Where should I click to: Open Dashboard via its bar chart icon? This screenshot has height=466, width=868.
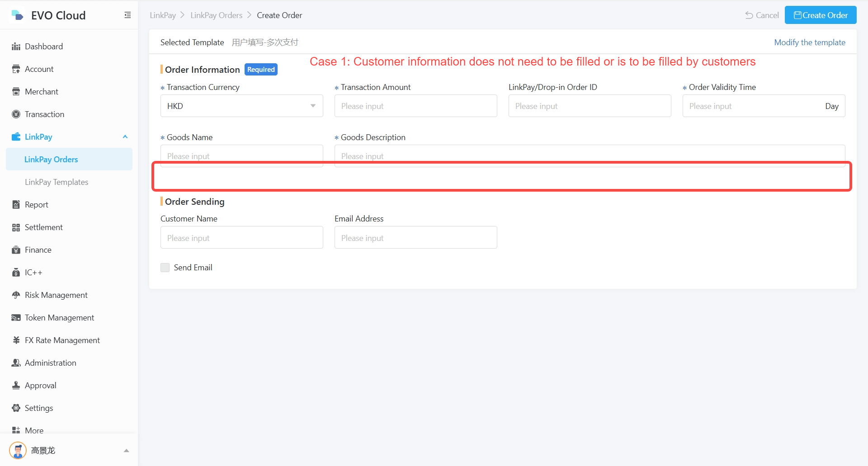pos(16,47)
